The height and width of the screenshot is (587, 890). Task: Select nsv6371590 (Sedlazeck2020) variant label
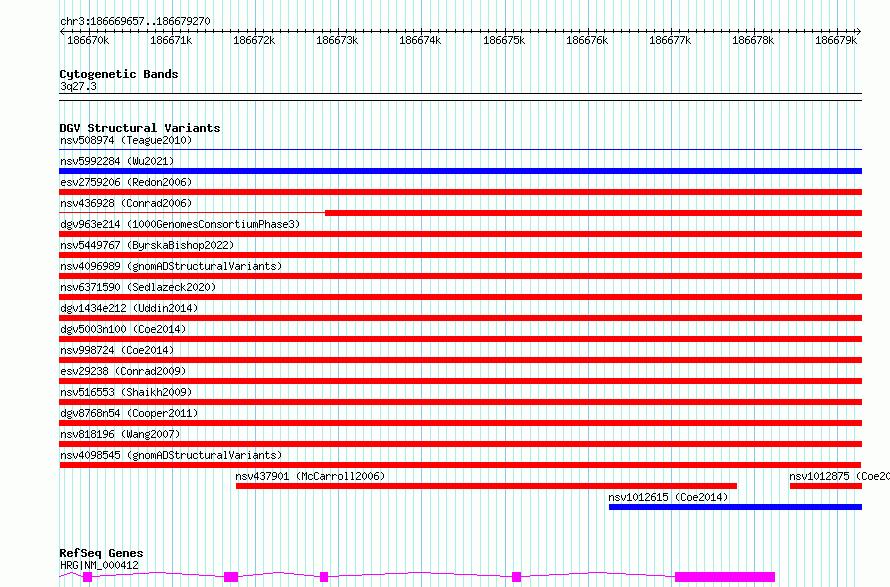tap(138, 287)
